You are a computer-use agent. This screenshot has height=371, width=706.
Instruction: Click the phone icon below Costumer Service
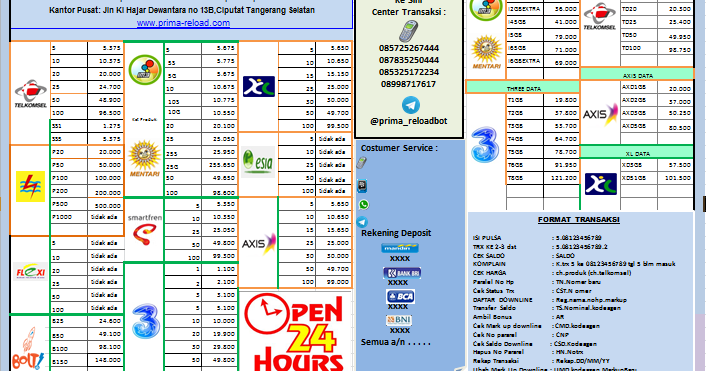click(362, 163)
